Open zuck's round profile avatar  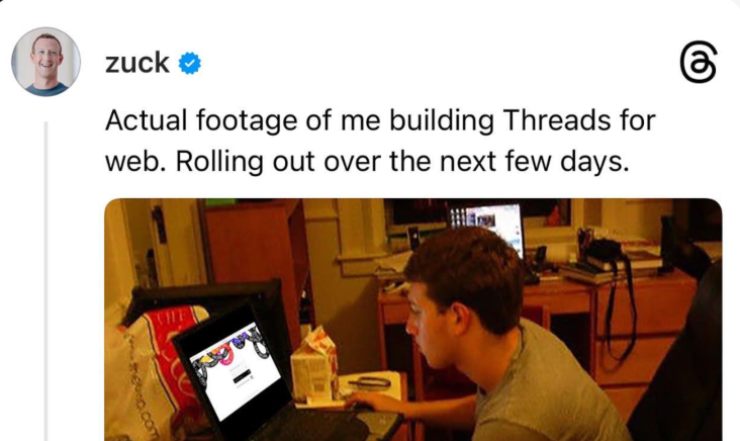click(46, 61)
